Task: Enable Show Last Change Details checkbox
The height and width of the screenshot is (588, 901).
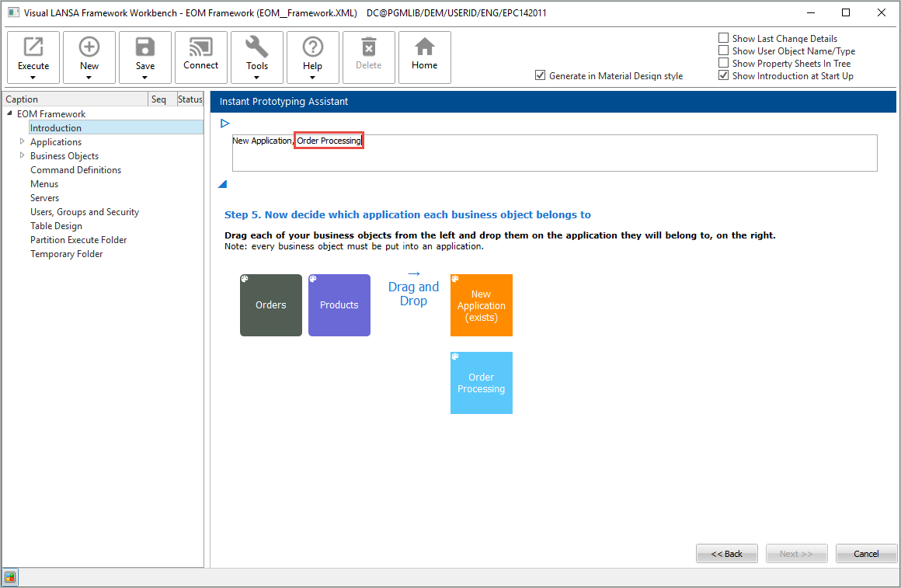Action: (x=724, y=38)
